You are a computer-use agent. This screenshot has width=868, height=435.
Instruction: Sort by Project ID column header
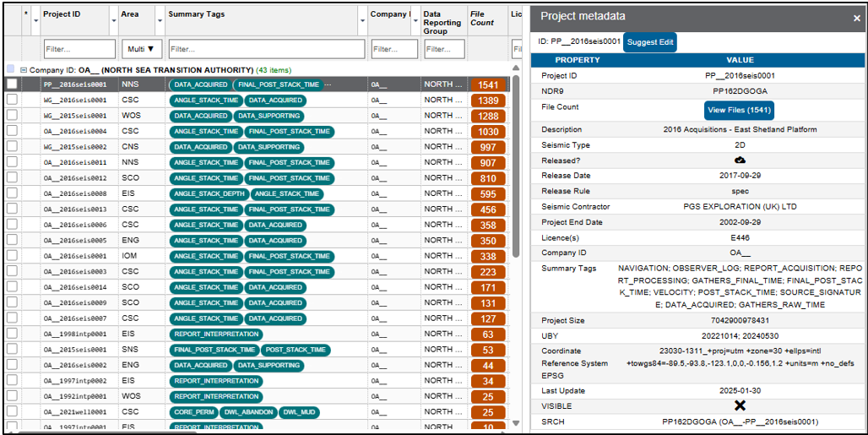tap(62, 14)
